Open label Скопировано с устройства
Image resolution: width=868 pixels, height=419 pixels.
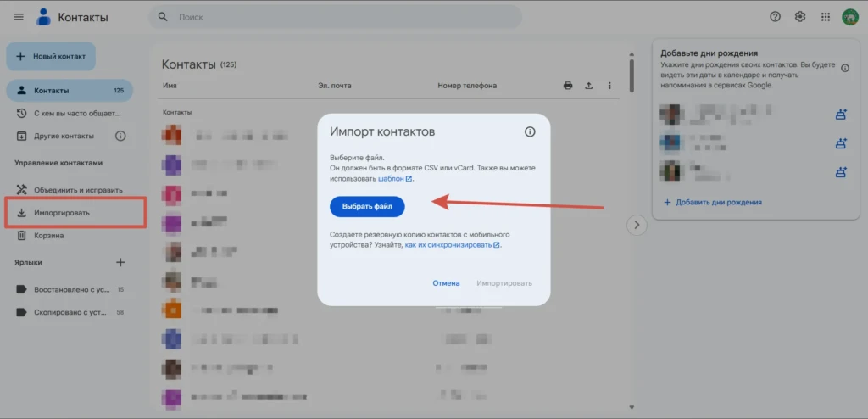(70, 312)
